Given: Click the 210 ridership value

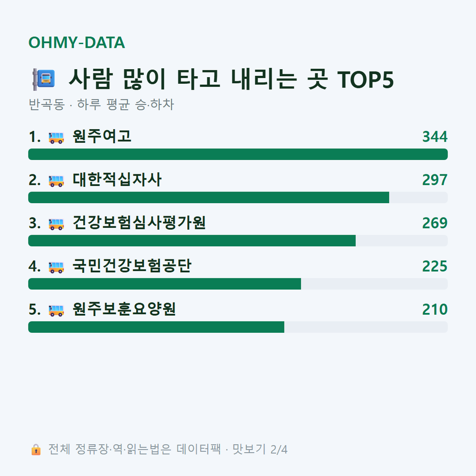Looking at the screenshot, I should click(435, 309).
